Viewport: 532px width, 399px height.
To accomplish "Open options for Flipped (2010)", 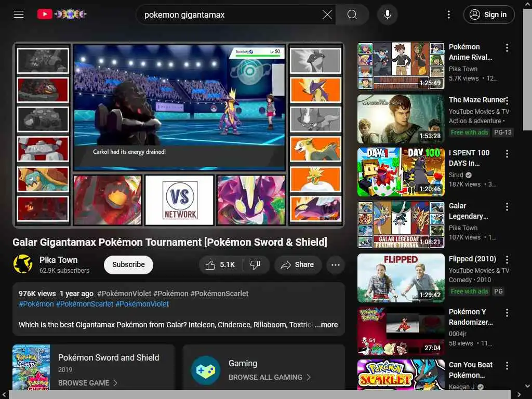I will click(x=507, y=260).
